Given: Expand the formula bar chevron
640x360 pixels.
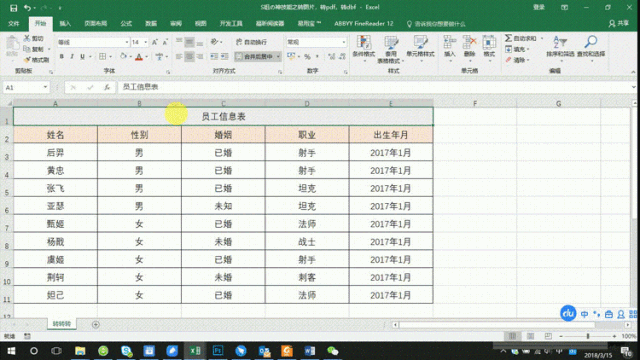Looking at the screenshot, I should click(633, 87).
